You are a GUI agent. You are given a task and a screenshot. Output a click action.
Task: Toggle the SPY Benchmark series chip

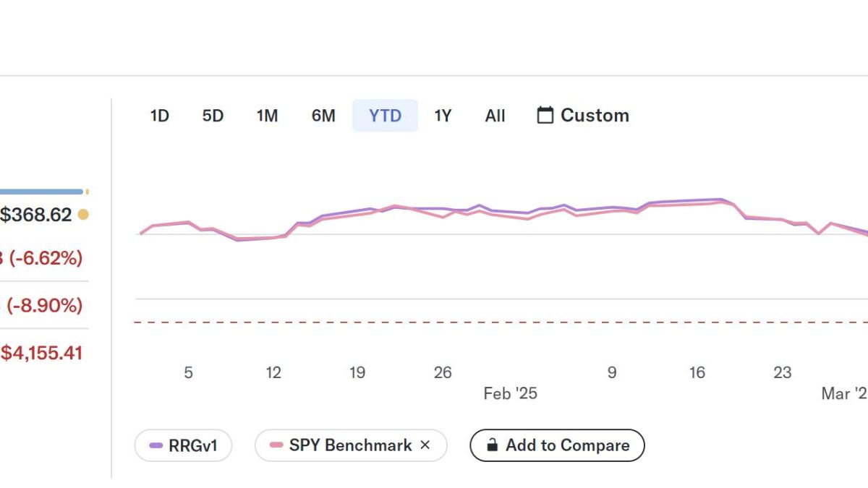tap(351, 445)
